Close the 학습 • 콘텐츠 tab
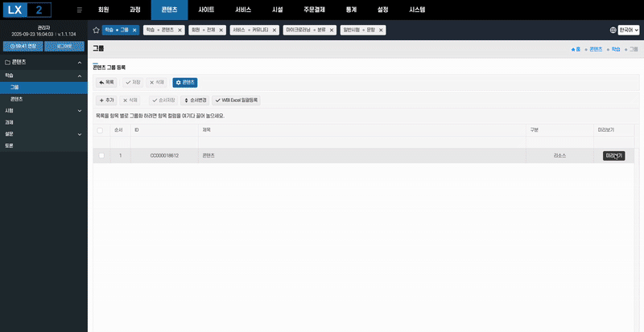Screen dimensions: 644x332 [180, 30]
